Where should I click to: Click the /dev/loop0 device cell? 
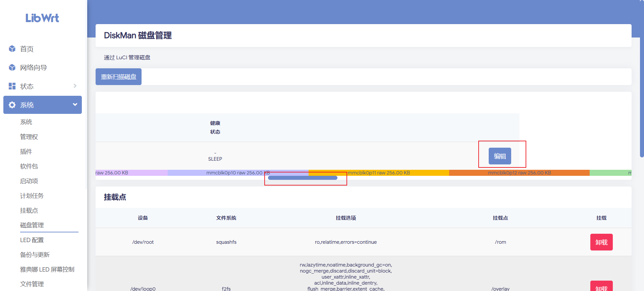click(143, 289)
